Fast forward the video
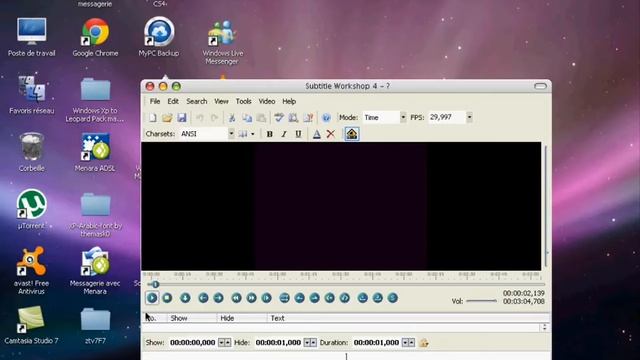Image resolution: width=640 pixels, height=360 pixels. (x=251, y=298)
